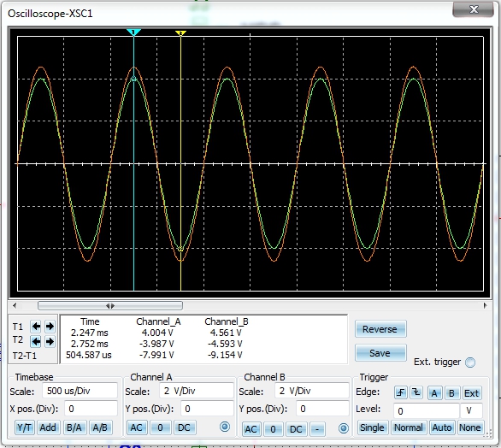Click Channel B Scale field

[311, 391]
